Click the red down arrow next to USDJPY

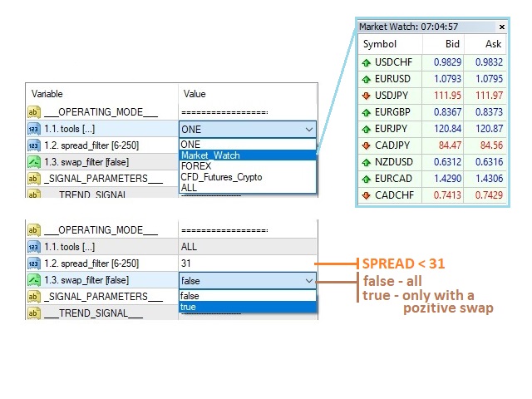click(367, 96)
